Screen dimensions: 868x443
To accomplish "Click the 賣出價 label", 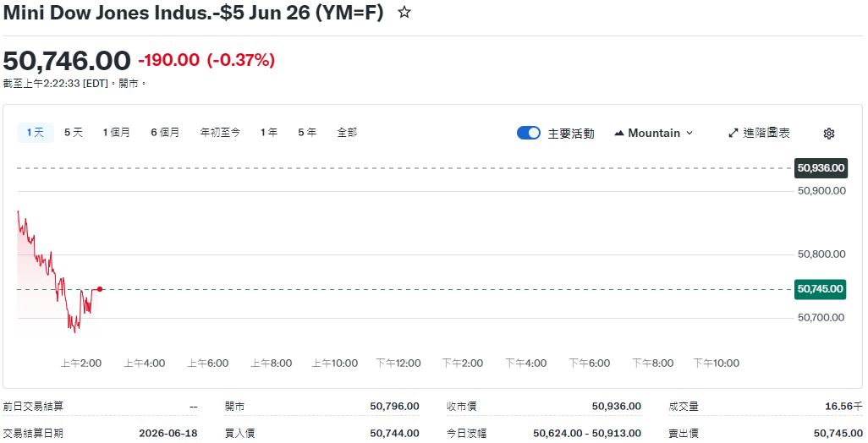I will pyautogui.click(x=683, y=433).
